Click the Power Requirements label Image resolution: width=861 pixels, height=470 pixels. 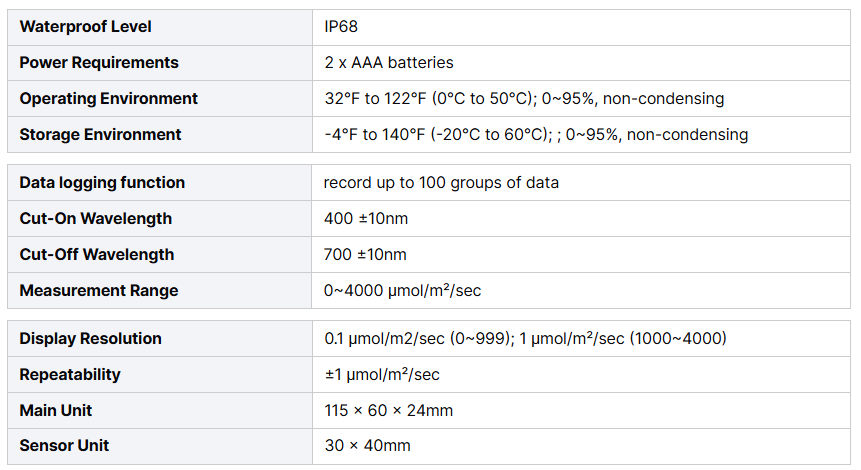point(99,63)
